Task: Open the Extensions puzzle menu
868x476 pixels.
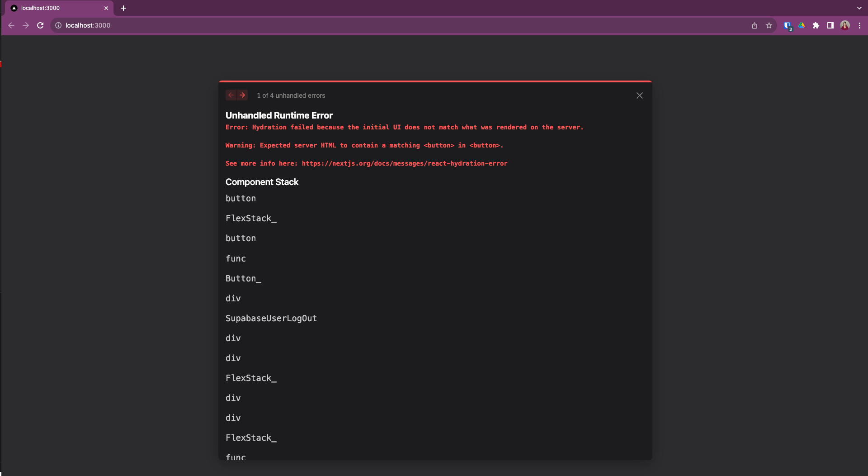Action: [x=816, y=25]
